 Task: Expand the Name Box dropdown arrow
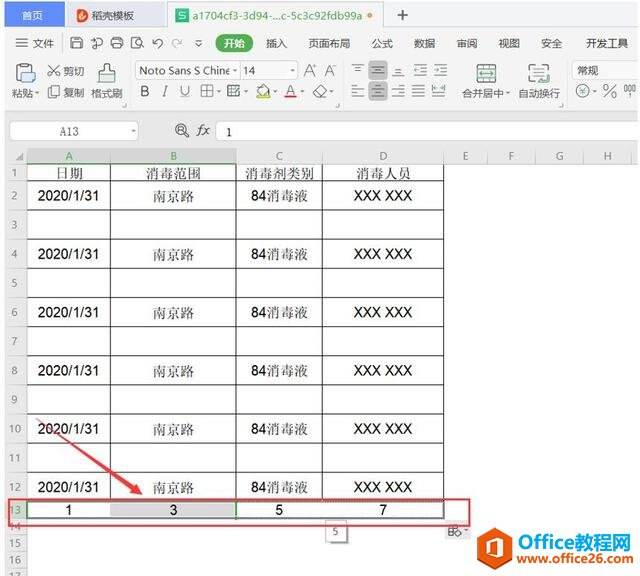pos(133,131)
